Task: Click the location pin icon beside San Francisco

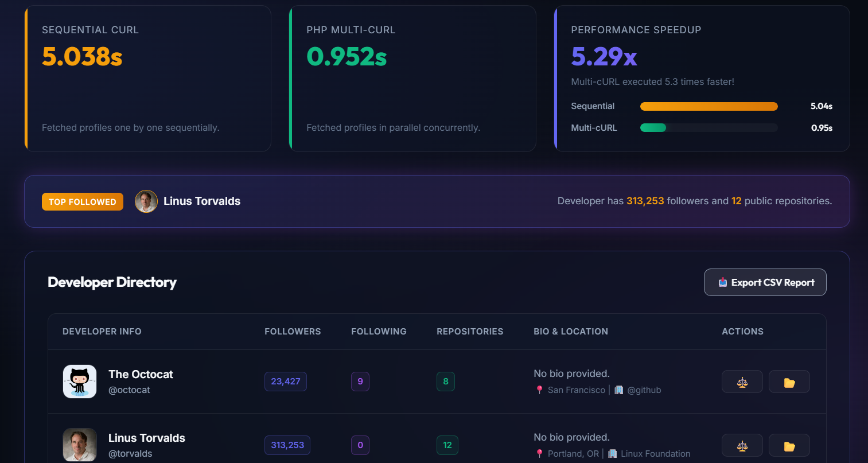Action: [x=539, y=390]
